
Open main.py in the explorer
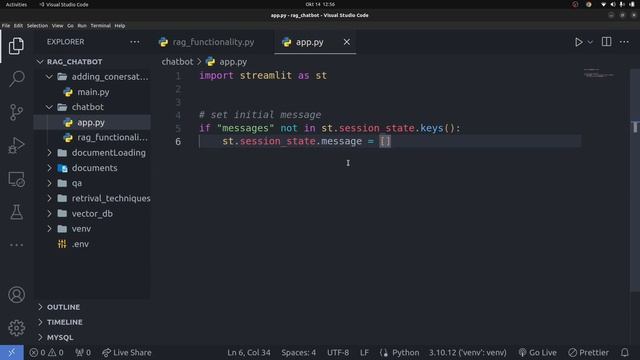[x=92, y=92]
